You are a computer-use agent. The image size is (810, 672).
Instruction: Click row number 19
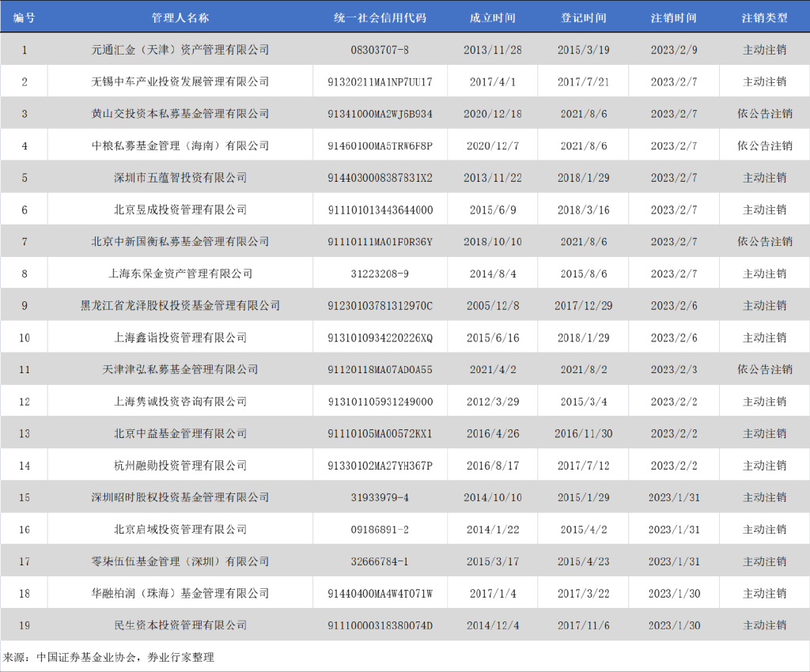click(x=24, y=625)
